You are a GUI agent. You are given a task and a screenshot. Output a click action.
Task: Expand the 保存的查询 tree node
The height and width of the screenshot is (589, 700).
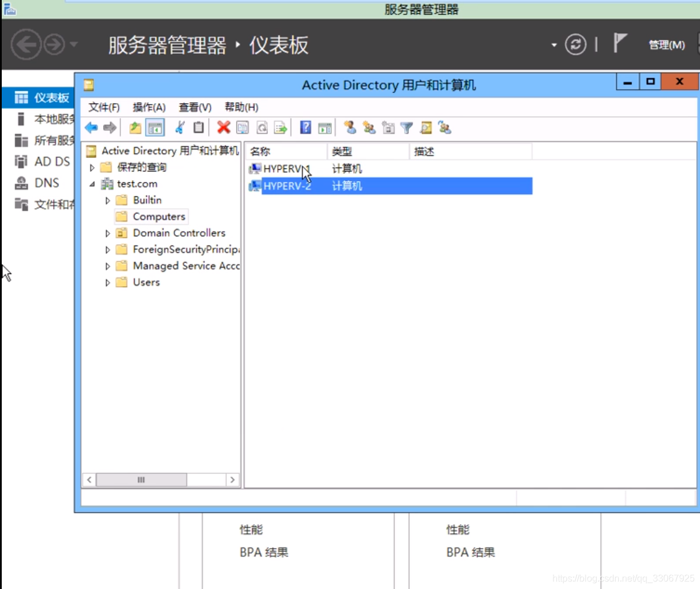point(92,168)
